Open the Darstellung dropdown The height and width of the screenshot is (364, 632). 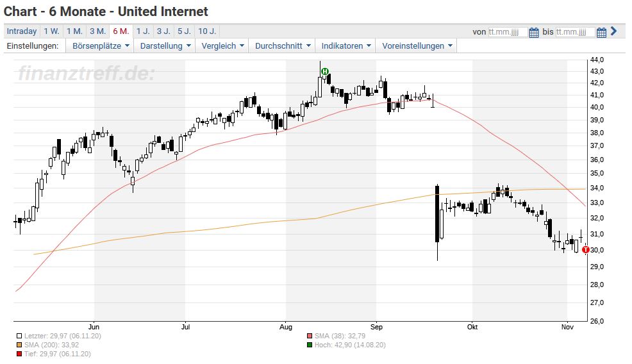165,46
